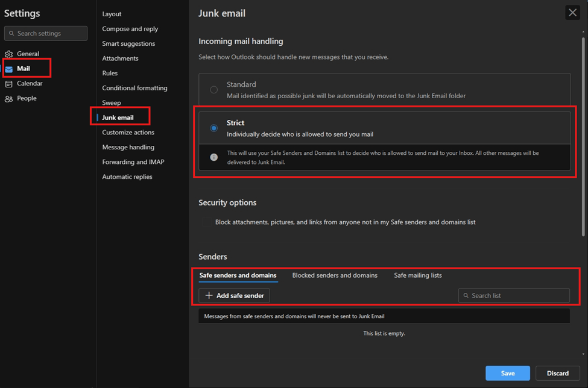
Task: Click the magnifier icon in Search settings
Action: pos(11,33)
